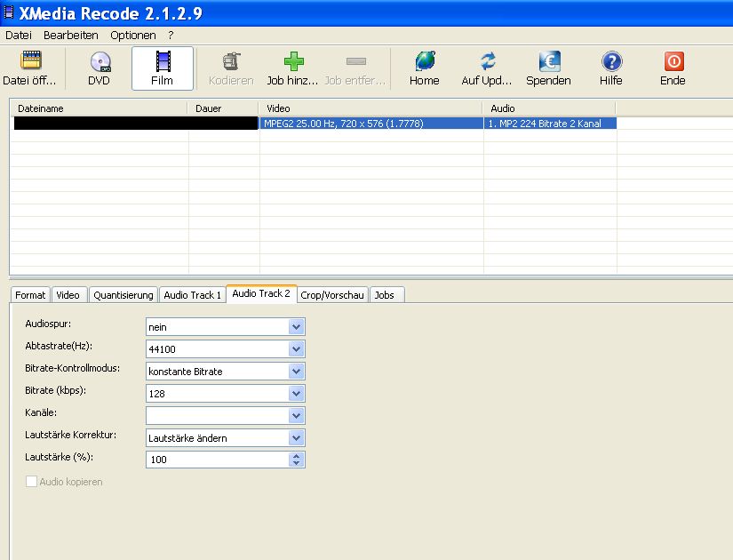The height and width of the screenshot is (560, 733).
Task: Click the Spenden euro icon
Action: [x=549, y=60]
